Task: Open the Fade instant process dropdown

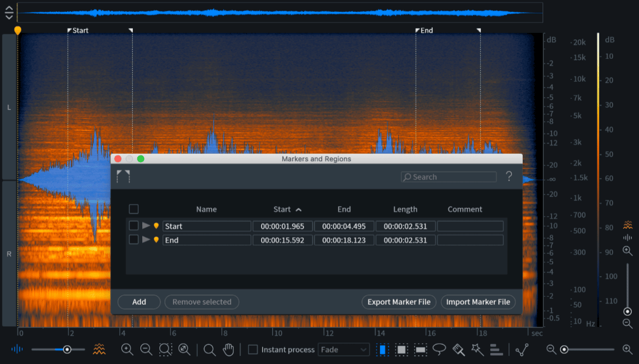Action: [343, 350]
